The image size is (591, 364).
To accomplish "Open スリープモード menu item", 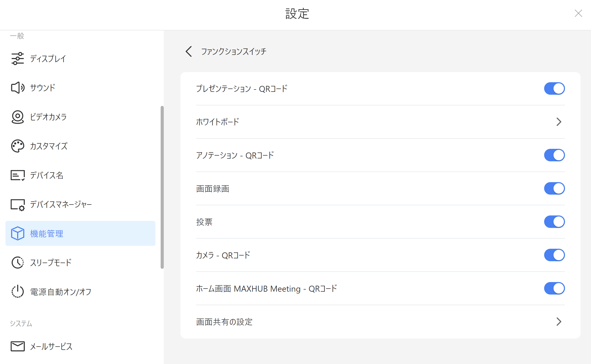I will point(51,263).
